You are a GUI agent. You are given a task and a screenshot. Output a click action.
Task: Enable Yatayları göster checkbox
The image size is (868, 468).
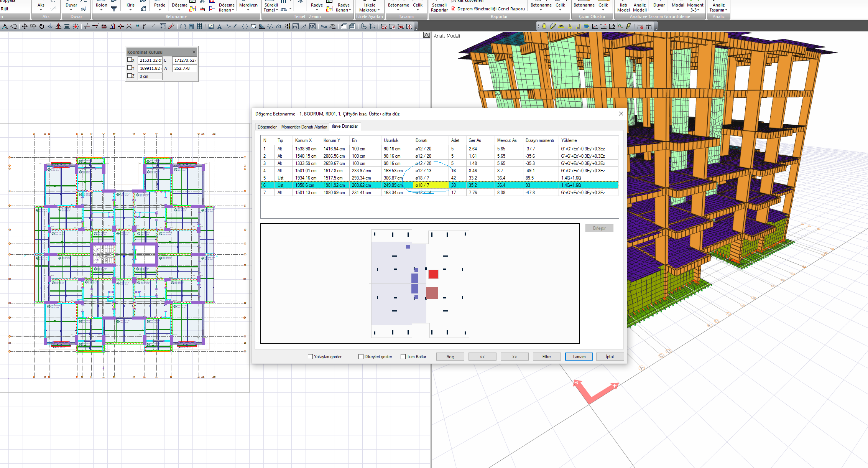[311, 357]
